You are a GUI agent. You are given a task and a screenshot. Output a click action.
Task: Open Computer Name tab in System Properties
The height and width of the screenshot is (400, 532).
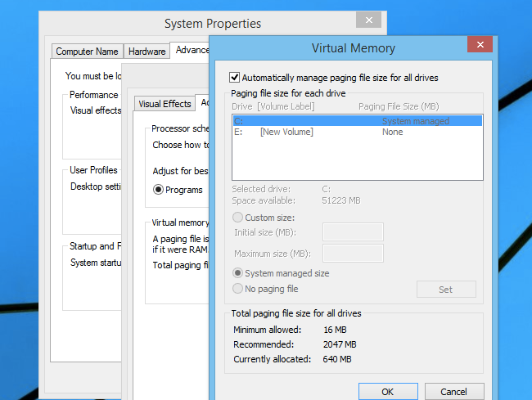click(x=88, y=52)
